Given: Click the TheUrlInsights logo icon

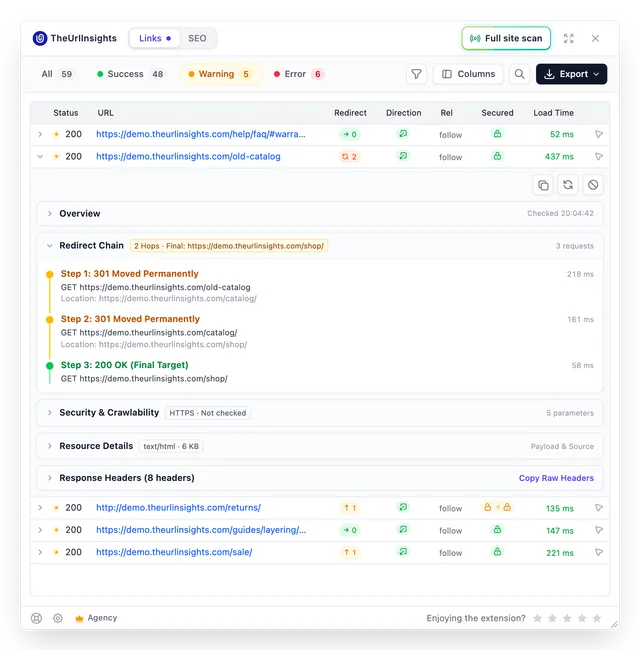Looking at the screenshot, I should [x=40, y=38].
